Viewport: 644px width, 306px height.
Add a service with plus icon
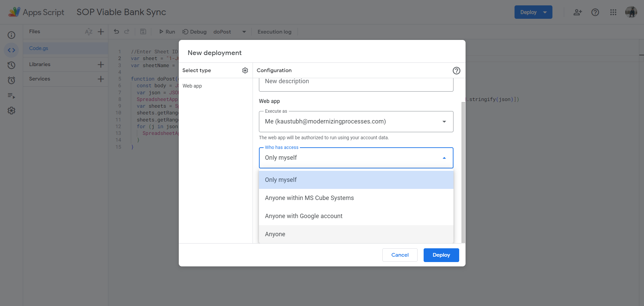click(101, 79)
